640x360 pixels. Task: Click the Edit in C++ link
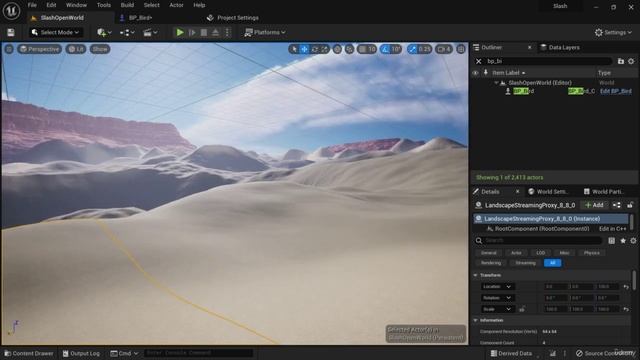pos(612,229)
